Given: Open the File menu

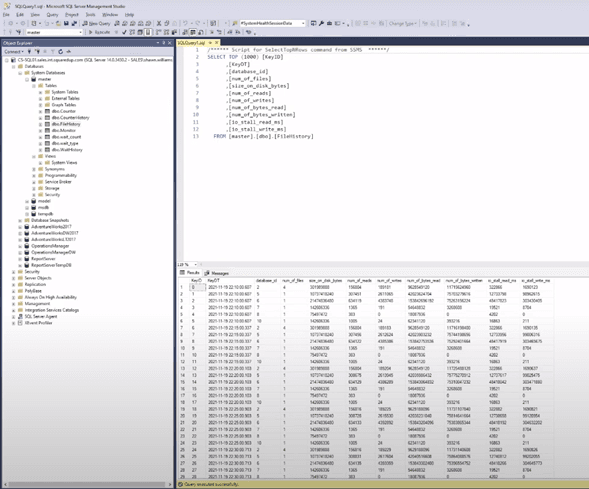Looking at the screenshot, I should pos(6,15).
